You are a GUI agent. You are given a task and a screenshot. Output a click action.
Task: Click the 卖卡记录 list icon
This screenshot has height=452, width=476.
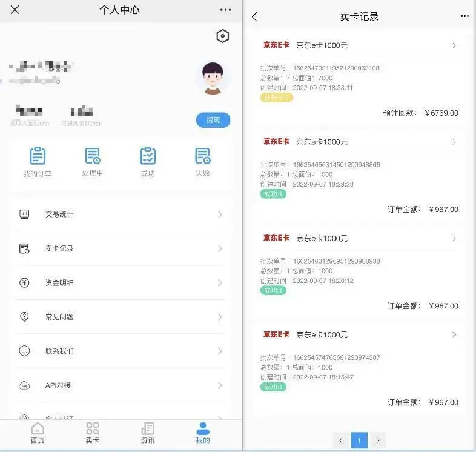click(x=24, y=248)
